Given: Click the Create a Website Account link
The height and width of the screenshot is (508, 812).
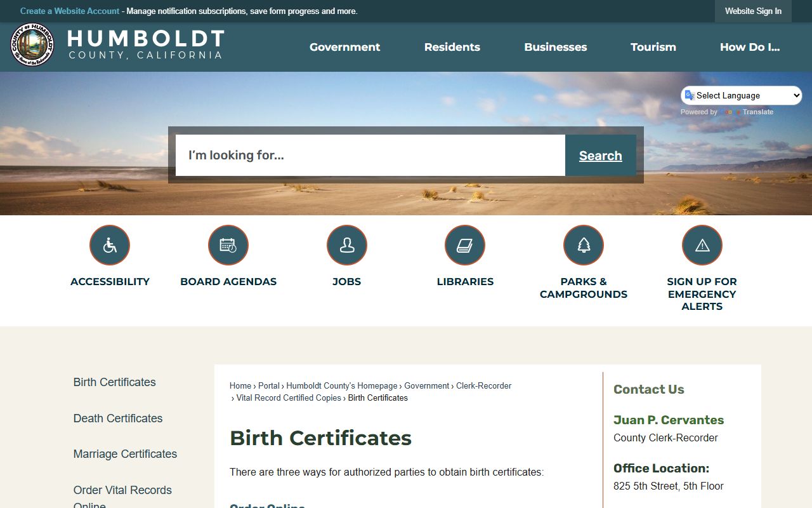Looking at the screenshot, I should coord(70,11).
